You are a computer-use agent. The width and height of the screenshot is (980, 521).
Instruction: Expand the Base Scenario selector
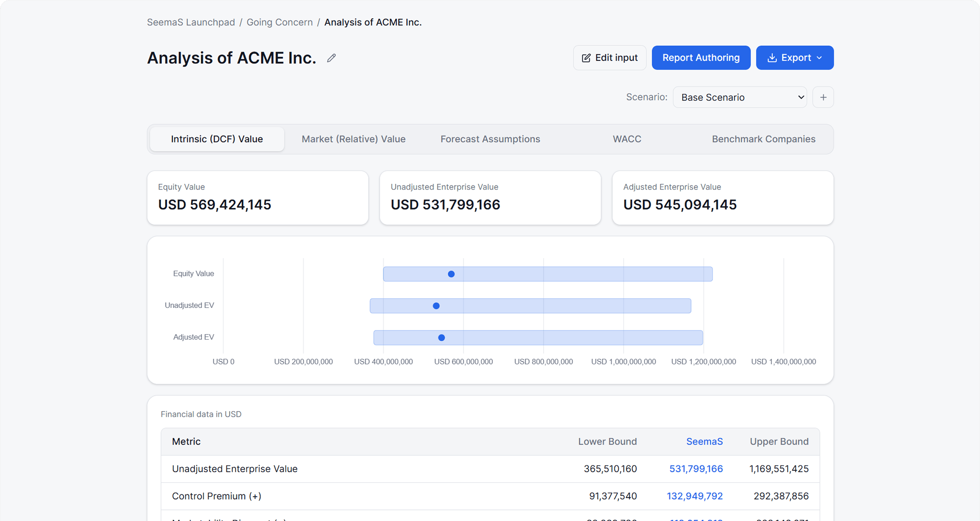740,97
